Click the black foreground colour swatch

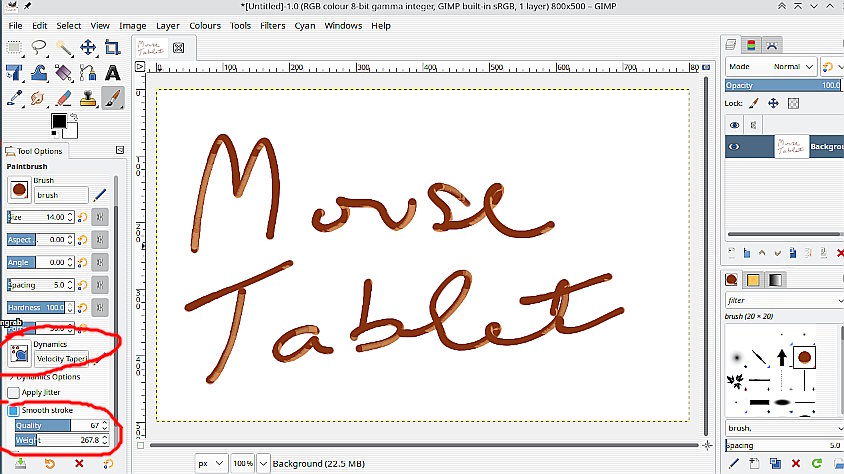(58, 121)
